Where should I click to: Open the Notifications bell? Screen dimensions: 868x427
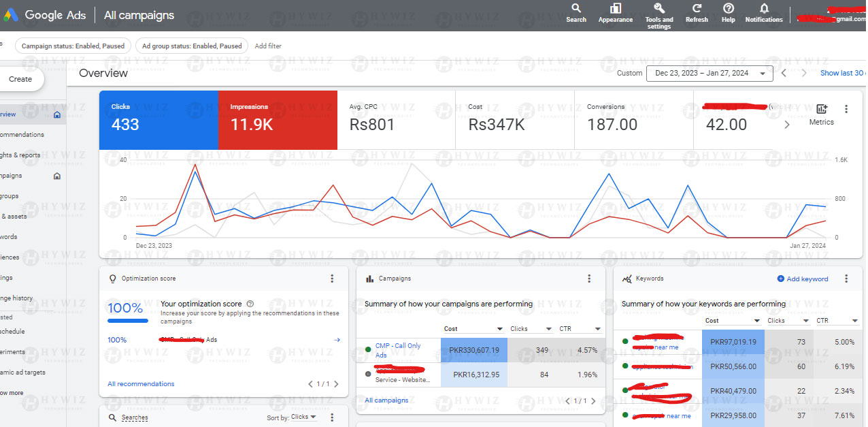(764, 12)
